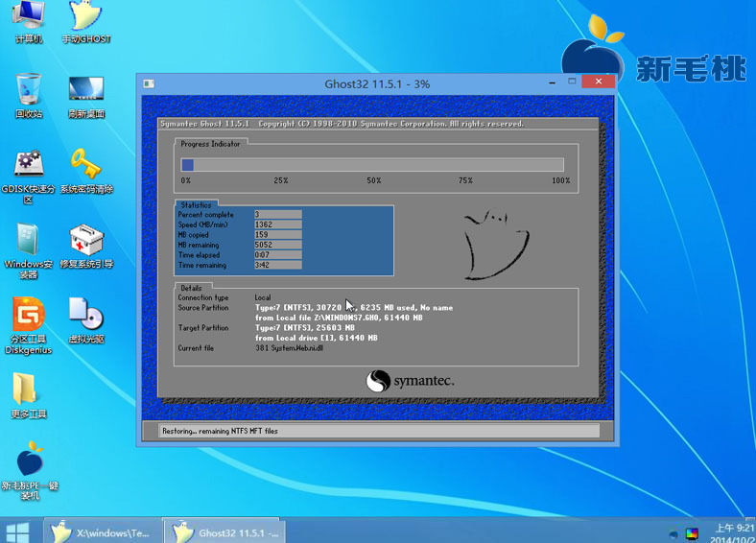
Task: Click the taskbar clock showing 上午 9:21
Action: coord(732,533)
